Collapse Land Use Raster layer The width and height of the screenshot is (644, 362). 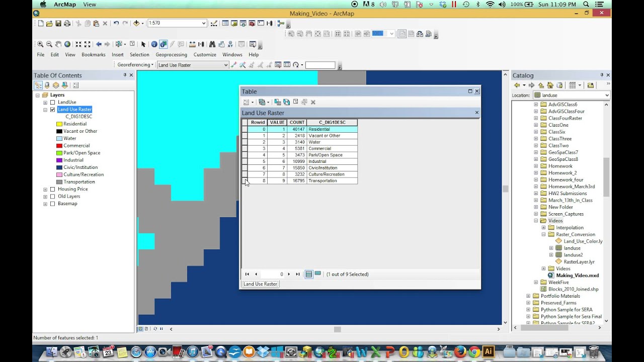pos(45,110)
